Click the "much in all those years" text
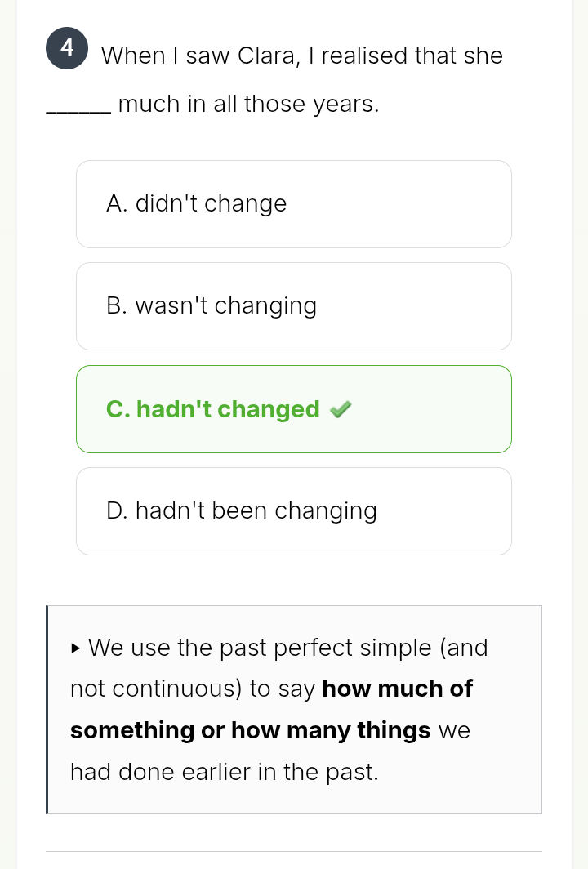 pyautogui.click(x=248, y=105)
